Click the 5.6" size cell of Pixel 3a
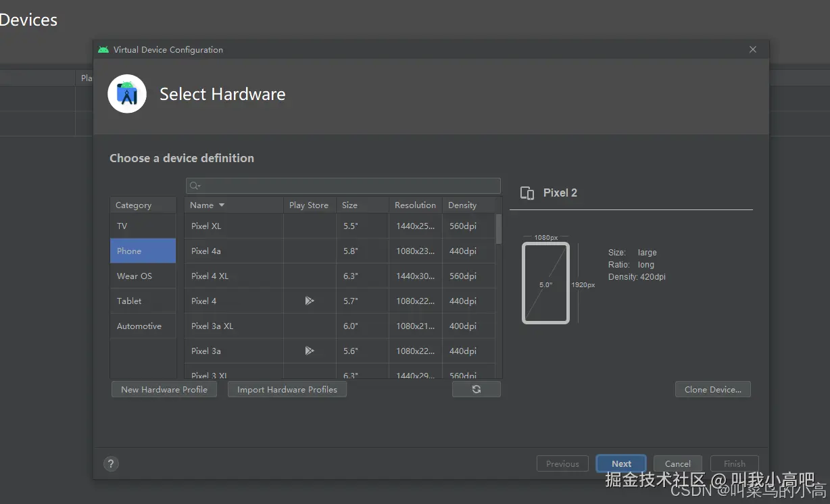This screenshot has height=504, width=830. coord(362,351)
